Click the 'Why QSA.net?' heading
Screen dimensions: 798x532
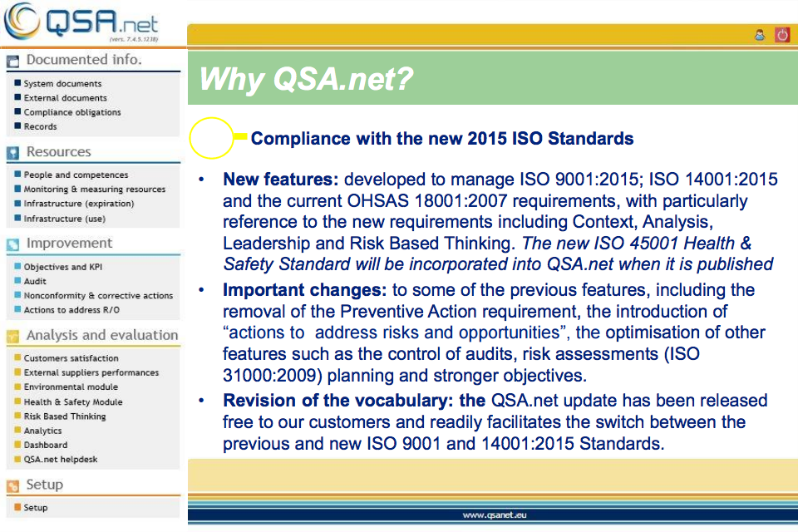[306, 79]
